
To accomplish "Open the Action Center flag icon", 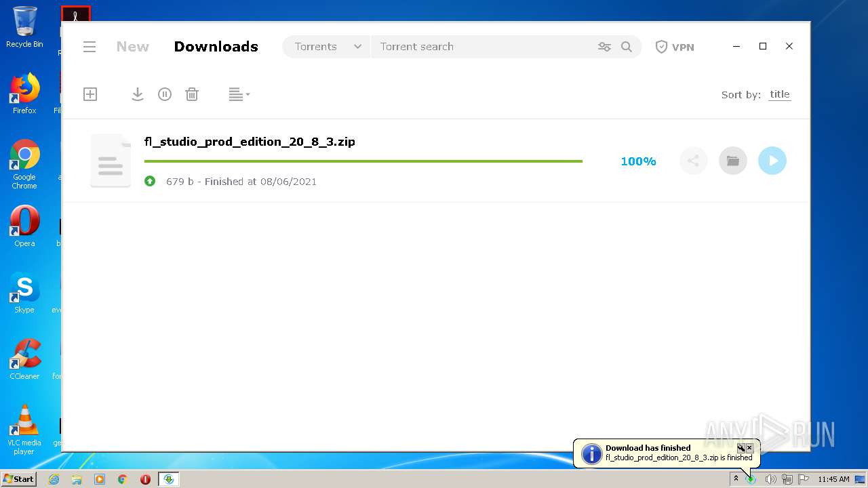I will [x=804, y=479].
